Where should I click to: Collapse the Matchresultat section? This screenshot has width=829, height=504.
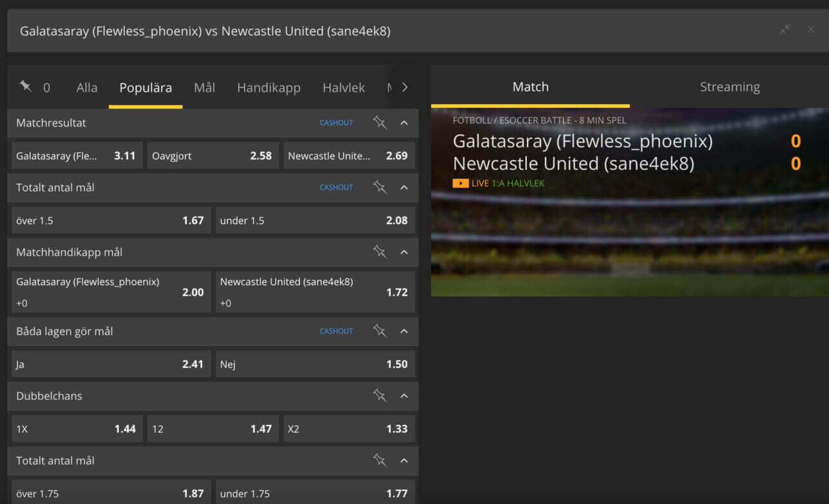click(404, 123)
